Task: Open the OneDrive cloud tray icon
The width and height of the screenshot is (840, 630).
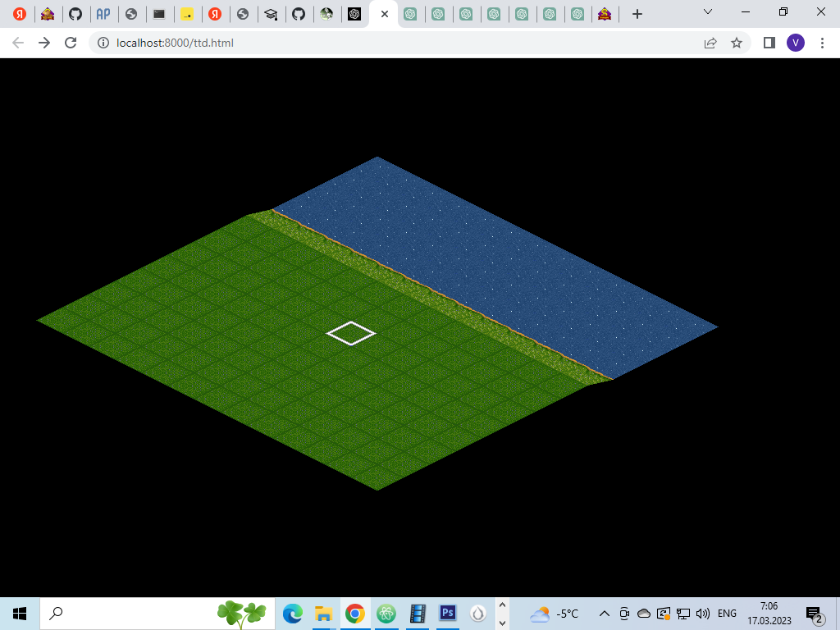Action: pos(643,614)
